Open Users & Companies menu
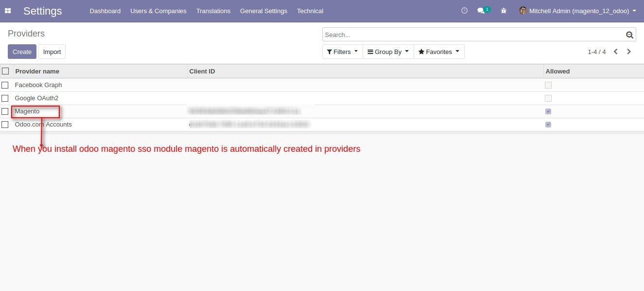This screenshot has width=644, height=291. click(x=158, y=11)
